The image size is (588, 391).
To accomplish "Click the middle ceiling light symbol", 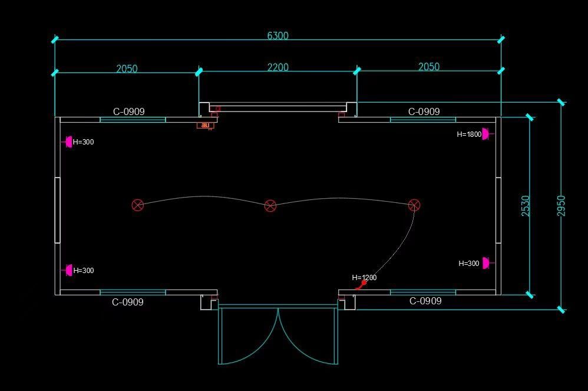I will (x=270, y=206).
